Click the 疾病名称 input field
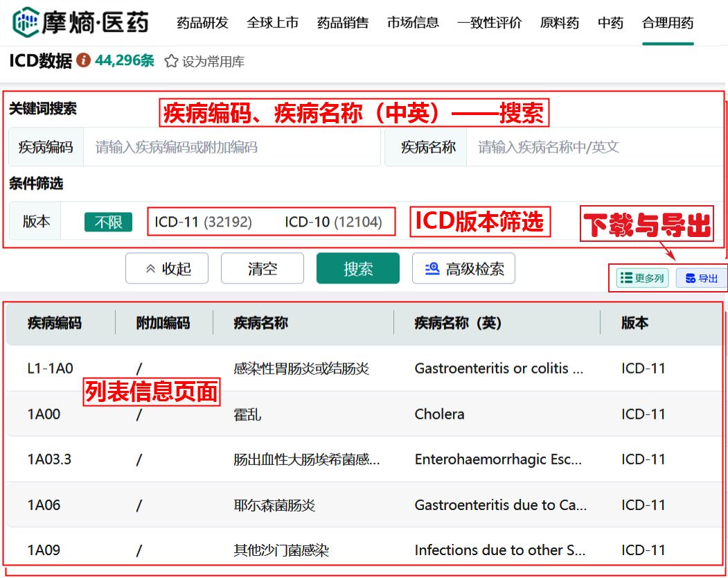 coord(596,147)
